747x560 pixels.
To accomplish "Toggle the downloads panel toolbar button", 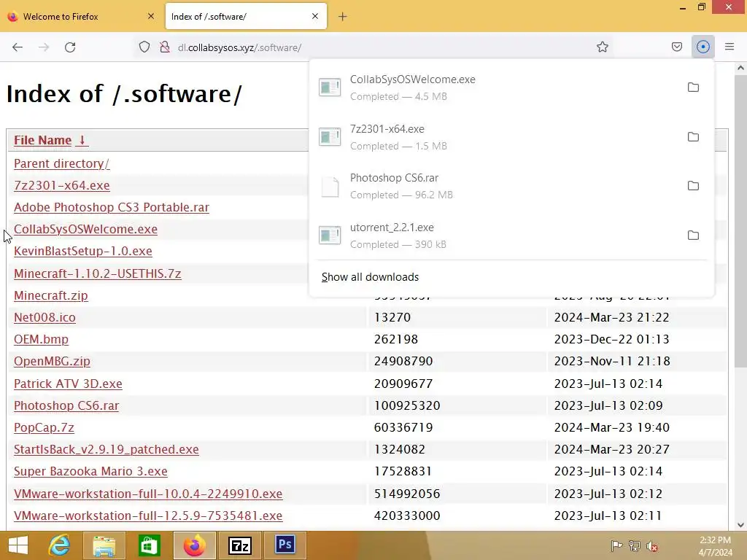I will point(703,47).
